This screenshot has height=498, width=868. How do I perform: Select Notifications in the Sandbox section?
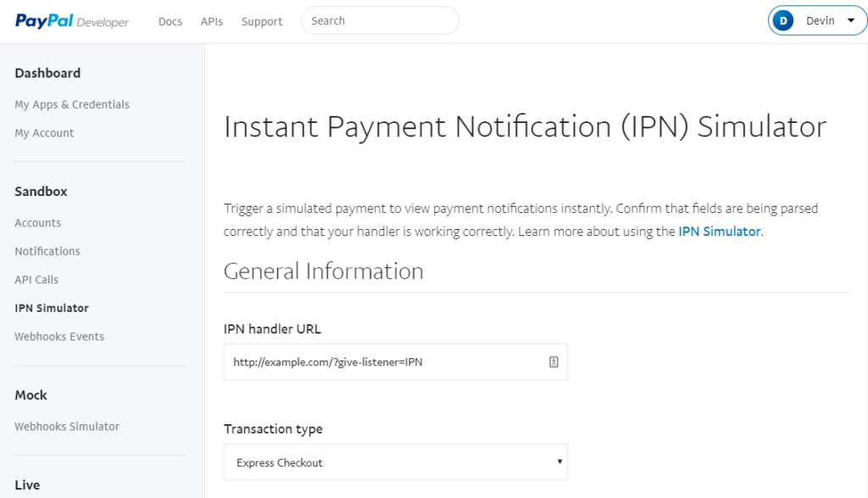point(47,251)
